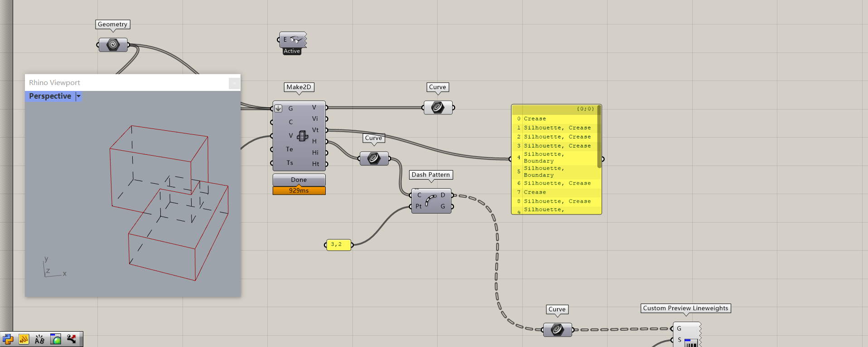Close the Rhino Viewport panel
The width and height of the screenshot is (868, 347).
point(234,83)
